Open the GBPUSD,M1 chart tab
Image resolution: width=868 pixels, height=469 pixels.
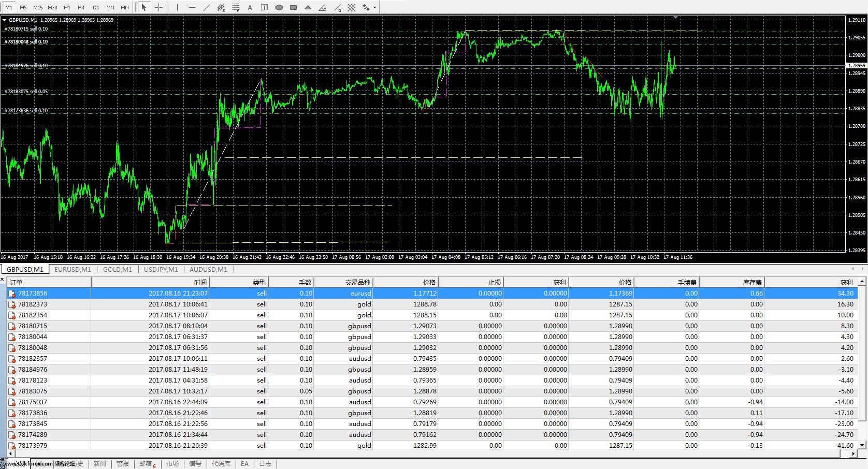coord(25,269)
